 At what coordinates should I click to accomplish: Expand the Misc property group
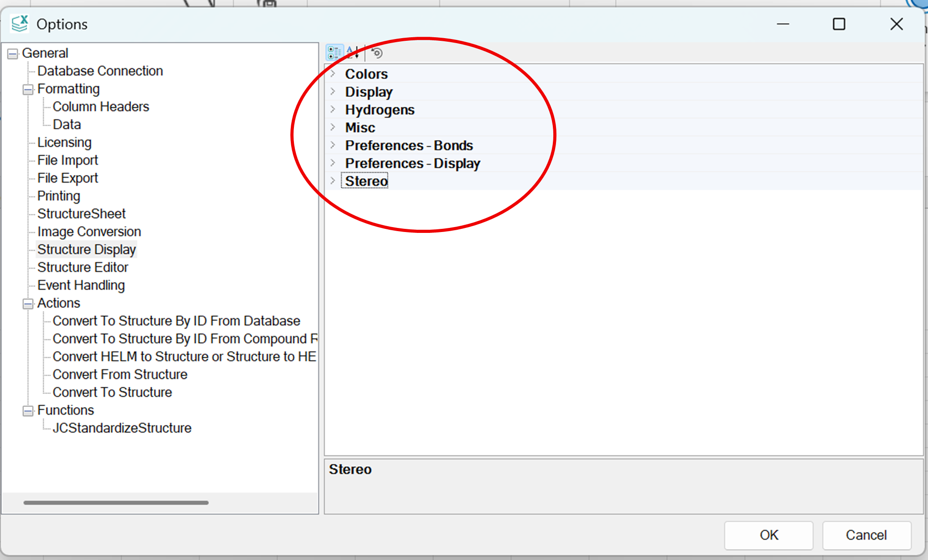[333, 127]
